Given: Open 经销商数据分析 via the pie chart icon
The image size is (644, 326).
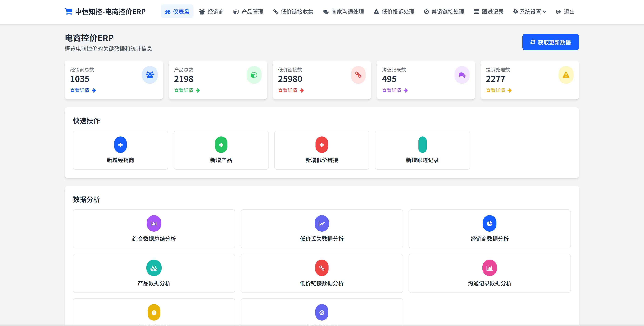Looking at the screenshot, I should pos(489,224).
